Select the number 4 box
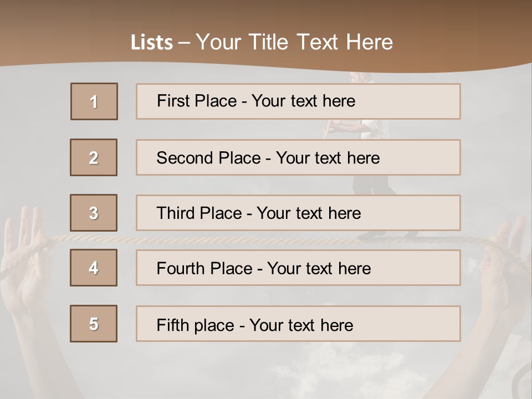Viewport: 532px width, 399px height. (94, 268)
